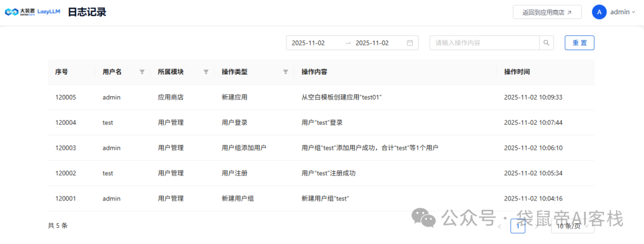
Task: Select row number 120001
Action: [x=66, y=199]
